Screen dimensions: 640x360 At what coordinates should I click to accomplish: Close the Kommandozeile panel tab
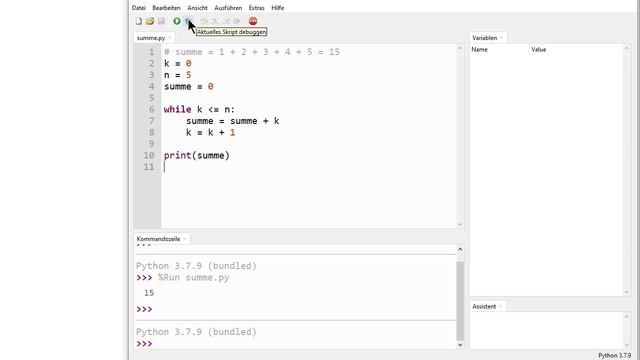[184, 239]
